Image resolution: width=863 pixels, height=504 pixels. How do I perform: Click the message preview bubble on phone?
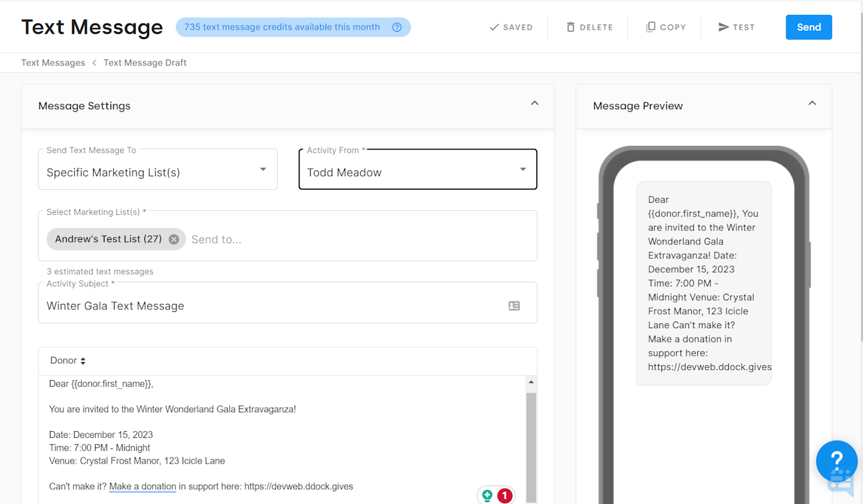[x=704, y=283]
